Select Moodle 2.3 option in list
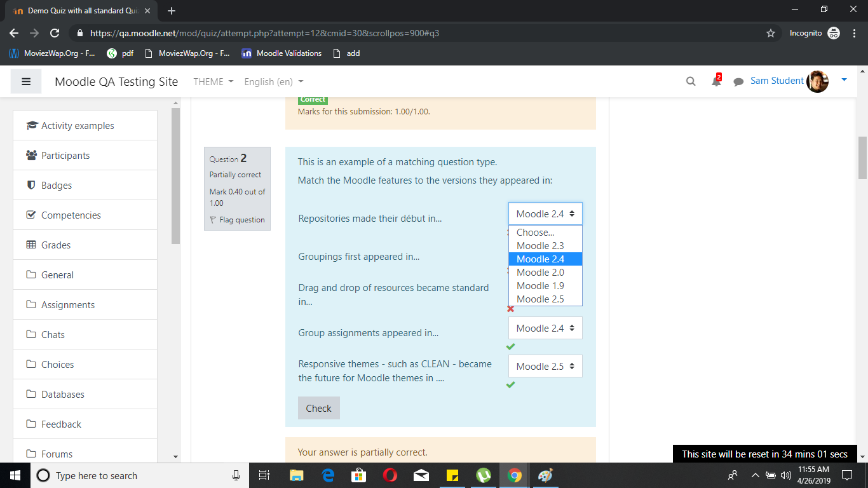Viewport: 868px width, 488px height. 545,246
